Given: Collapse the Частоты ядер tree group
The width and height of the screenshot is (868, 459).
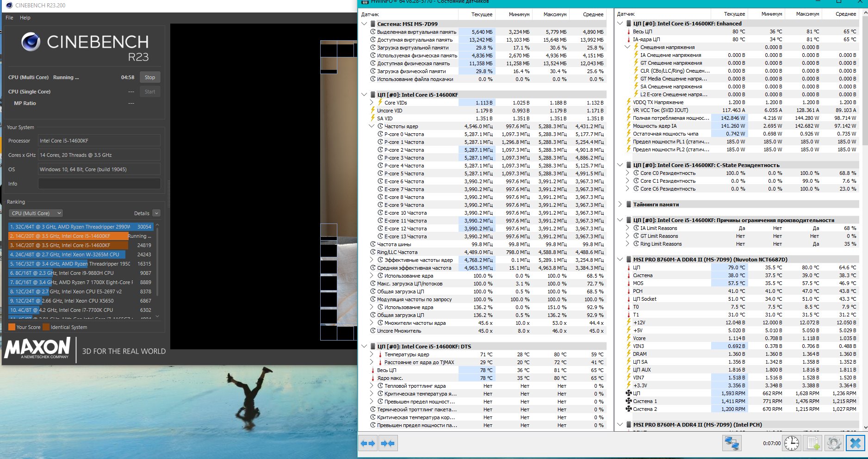Looking at the screenshot, I should pyautogui.click(x=372, y=126).
